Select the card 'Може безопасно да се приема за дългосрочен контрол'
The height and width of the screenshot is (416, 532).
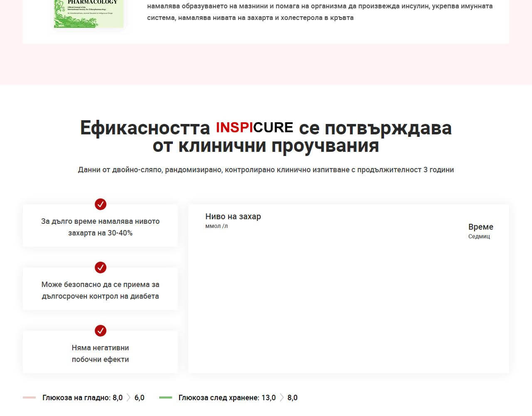click(x=100, y=289)
